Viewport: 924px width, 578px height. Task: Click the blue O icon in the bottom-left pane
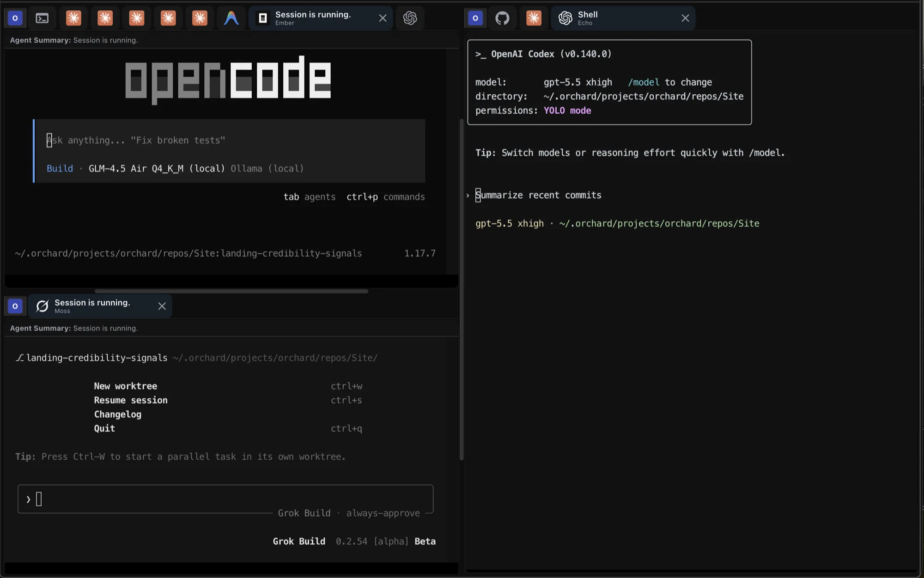(15, 306)
